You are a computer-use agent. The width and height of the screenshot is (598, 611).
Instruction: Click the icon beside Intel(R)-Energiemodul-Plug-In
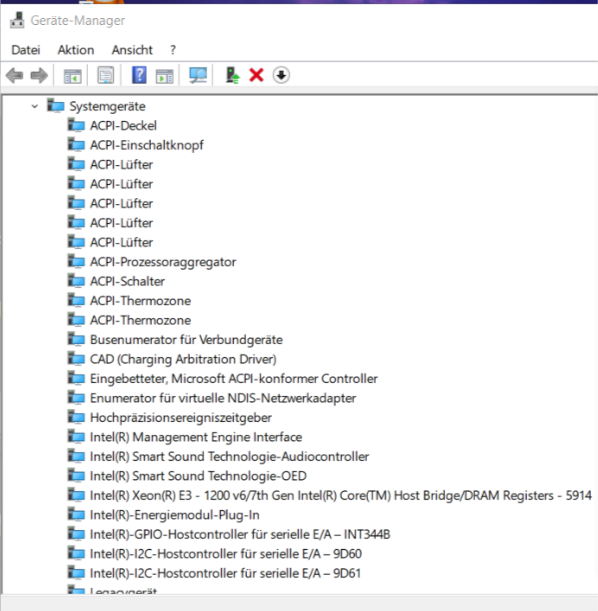tap(76, 515)
